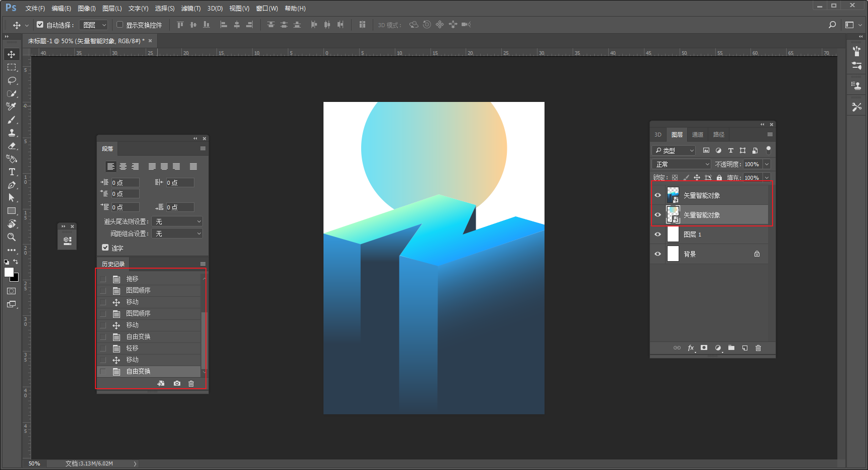
Task: Select the Move tool in the toolbar
Action: click(x=12, y=54)
